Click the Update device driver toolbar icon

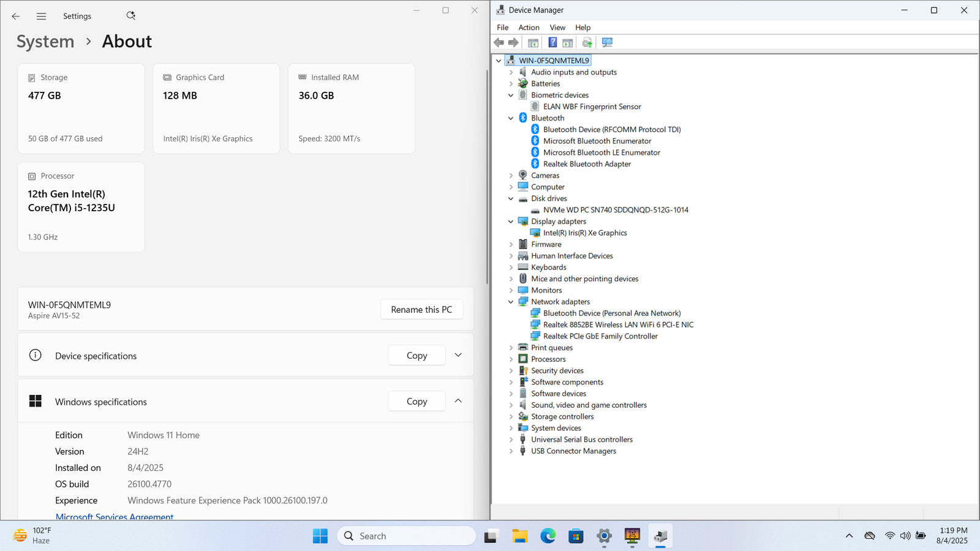click(x=587, y=42)
